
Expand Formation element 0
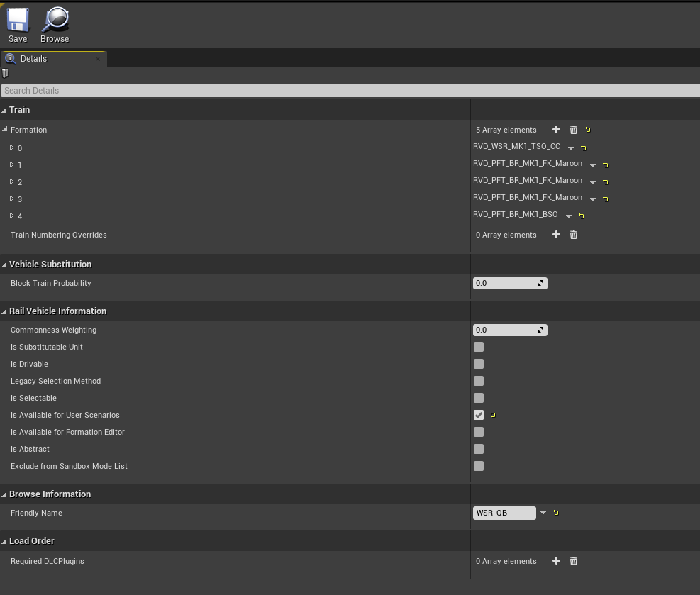[x=12, y=148]
